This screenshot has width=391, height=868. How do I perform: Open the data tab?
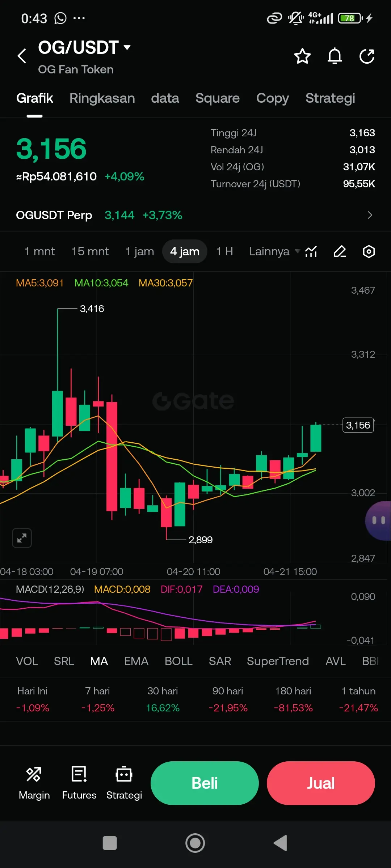click(165, 98)
